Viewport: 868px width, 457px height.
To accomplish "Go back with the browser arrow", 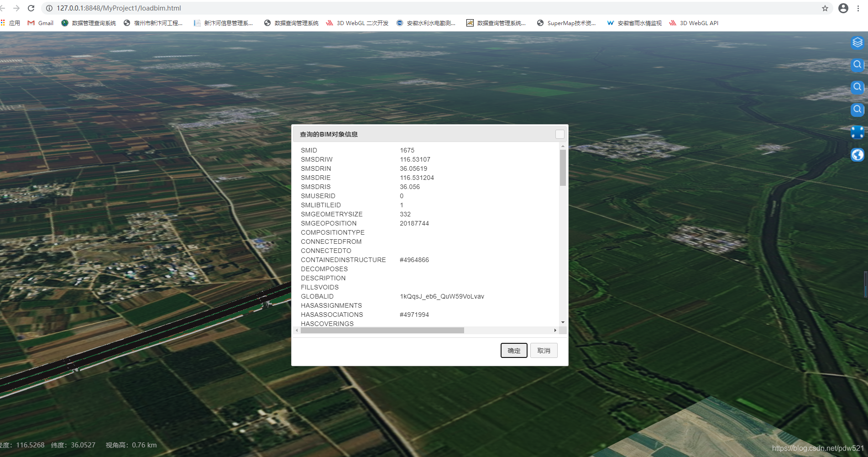I will coord(3,8).
